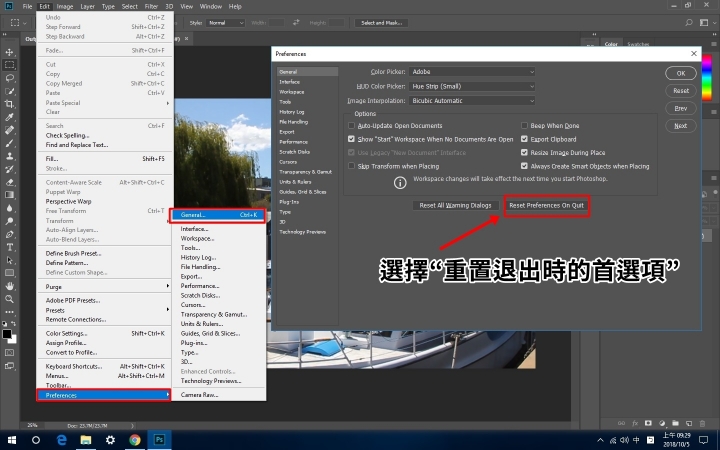Screen dimensions: 720x450
Task: Uncheck Always Create Smart Objects when Placing
Action: pos(524,166)
